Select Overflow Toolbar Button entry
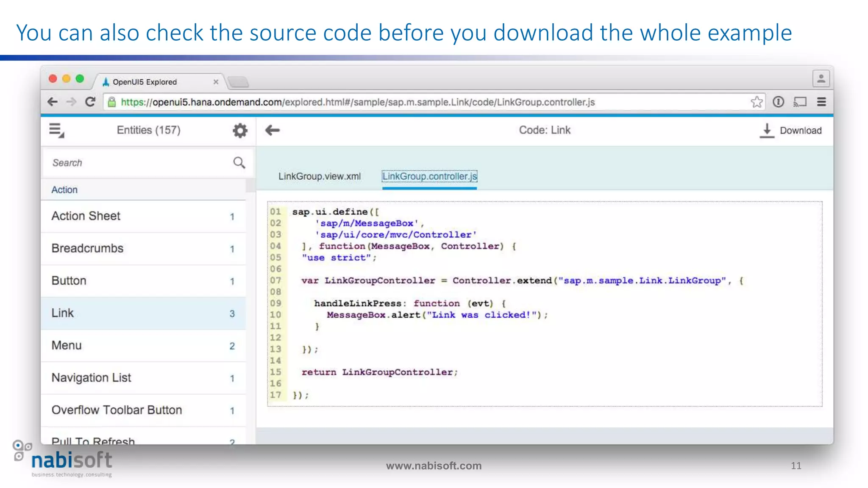Image resolution: width=868 pixels, height=488 pixels. click(143, 410)
